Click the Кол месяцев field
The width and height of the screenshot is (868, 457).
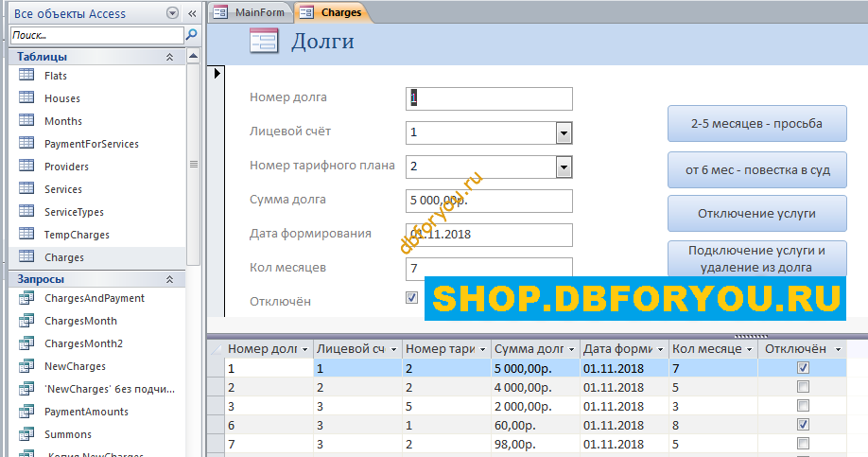point(489,268)
